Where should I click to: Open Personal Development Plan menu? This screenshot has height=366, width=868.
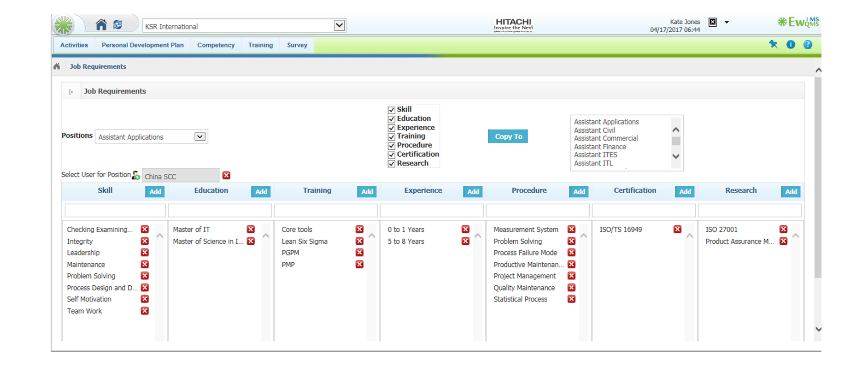click(143, 45)
